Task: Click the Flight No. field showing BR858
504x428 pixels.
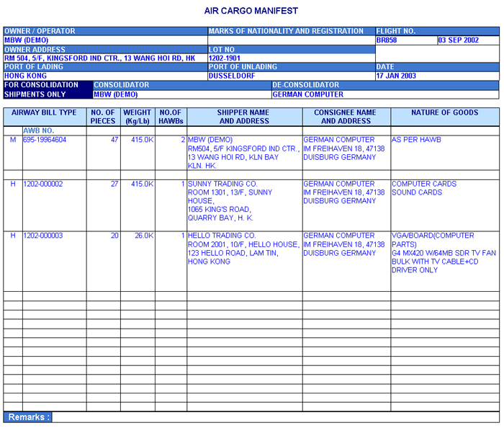Action: pyautogui.click(x=405, y=40)
